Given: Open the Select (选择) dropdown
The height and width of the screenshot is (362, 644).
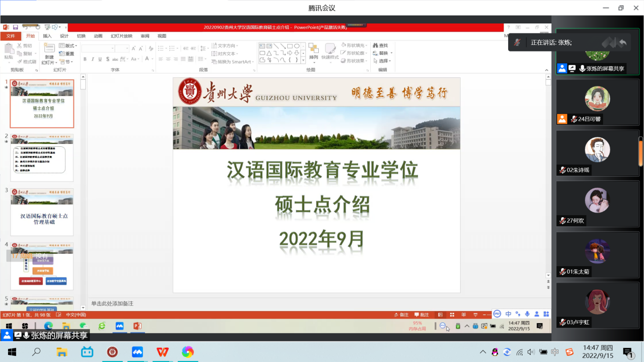Looking at the screenshot, I should coord(382,61).
